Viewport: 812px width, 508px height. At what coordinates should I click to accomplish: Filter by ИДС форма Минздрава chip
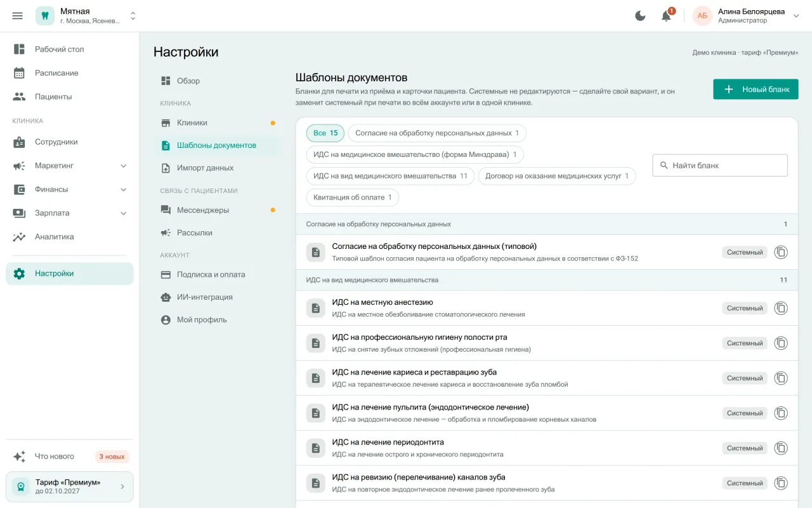(x=415, y=154)
